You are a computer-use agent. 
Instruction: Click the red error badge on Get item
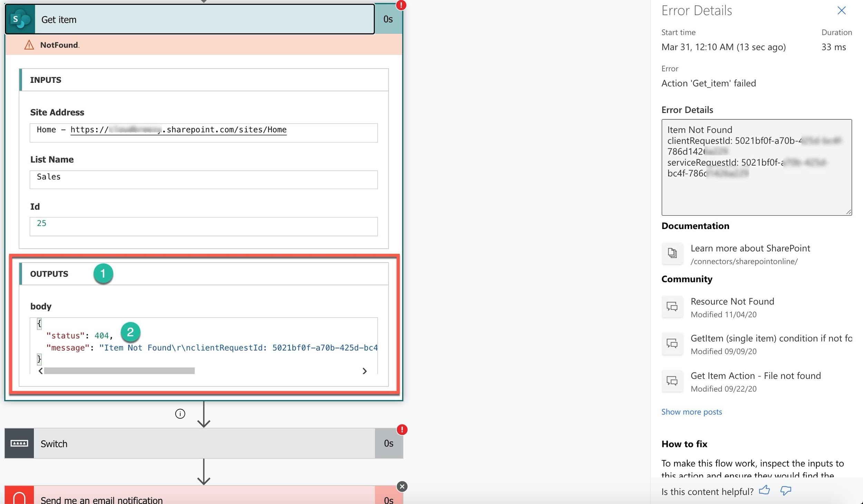401,5
